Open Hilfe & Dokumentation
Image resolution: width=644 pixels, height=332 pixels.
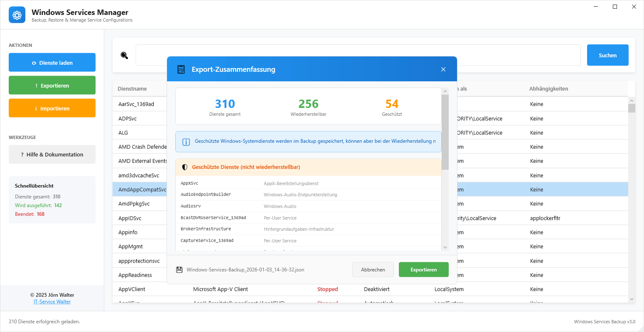click(x=52, y=154)
